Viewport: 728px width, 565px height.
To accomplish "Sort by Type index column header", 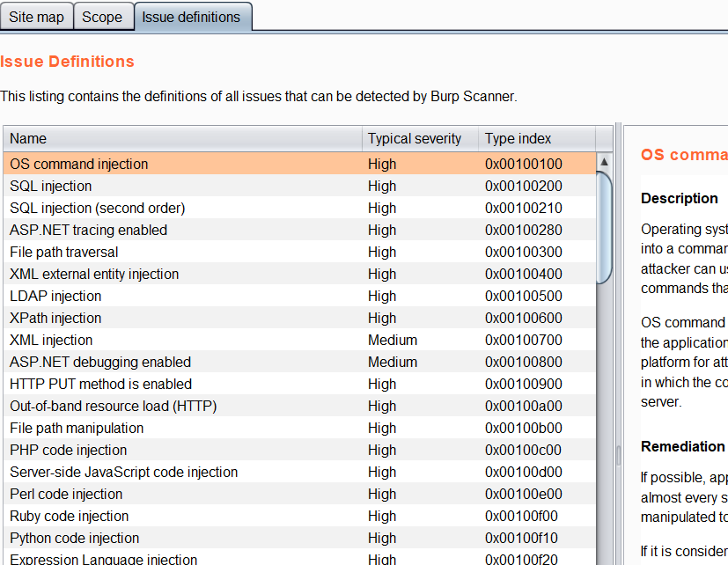I will [x=537, y=138].
